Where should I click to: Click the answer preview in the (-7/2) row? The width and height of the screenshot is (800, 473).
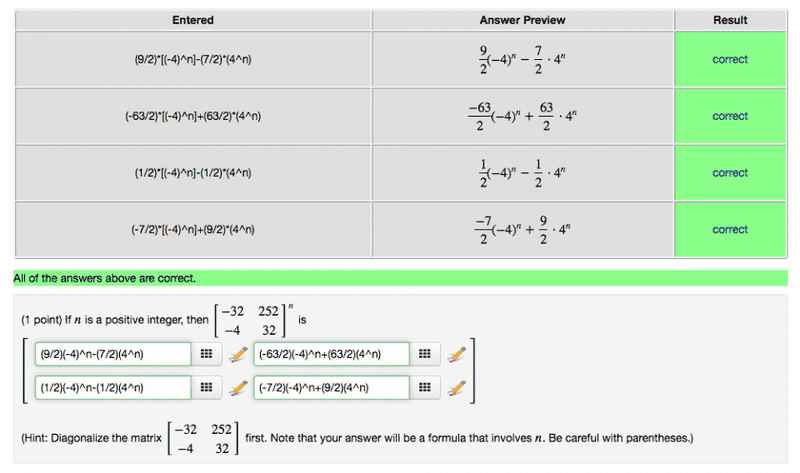523,229
